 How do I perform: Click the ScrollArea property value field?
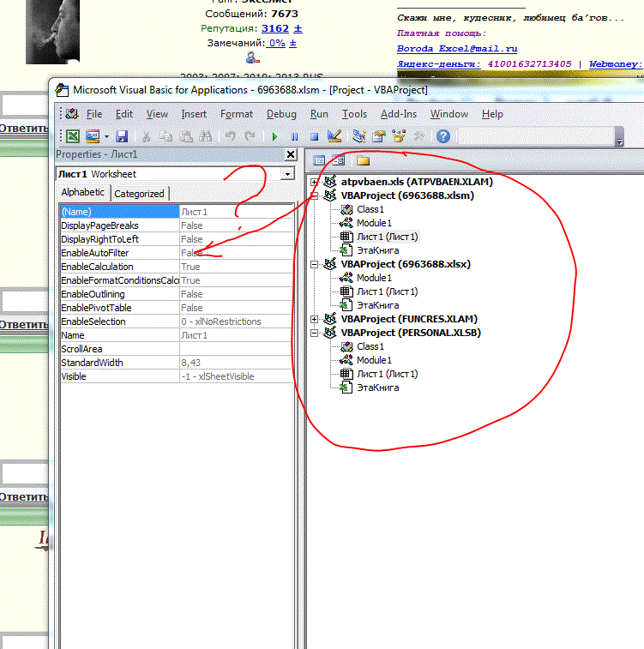click(x=237, y=349)
